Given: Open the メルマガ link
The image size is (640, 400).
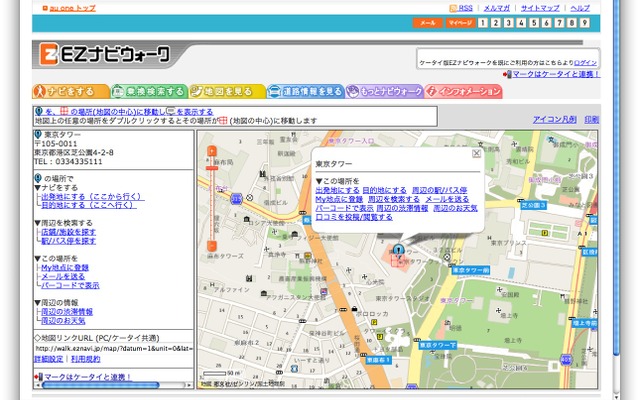Looking at the screenshot, I should tap(497, 8).
